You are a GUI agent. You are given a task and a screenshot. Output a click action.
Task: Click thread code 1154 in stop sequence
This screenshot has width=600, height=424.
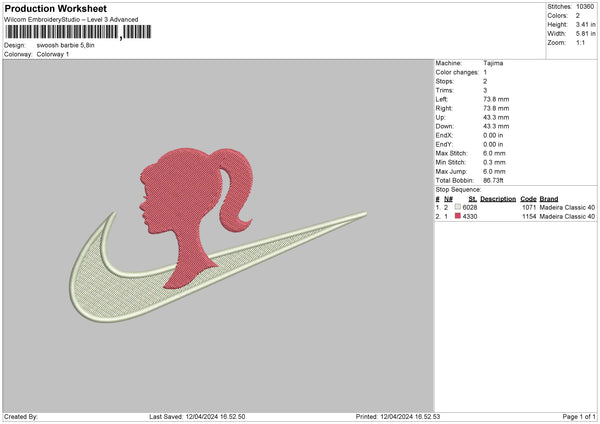tap(529, 217)
